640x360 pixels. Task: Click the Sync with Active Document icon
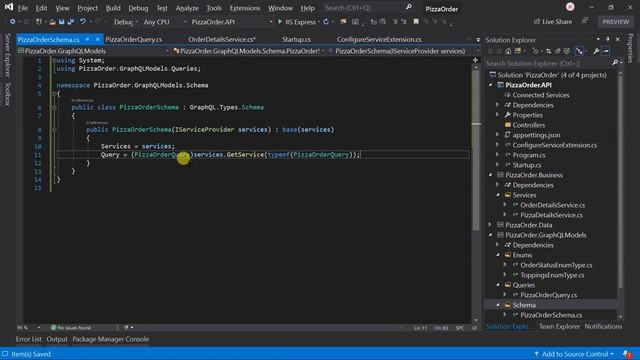(548, 51)
